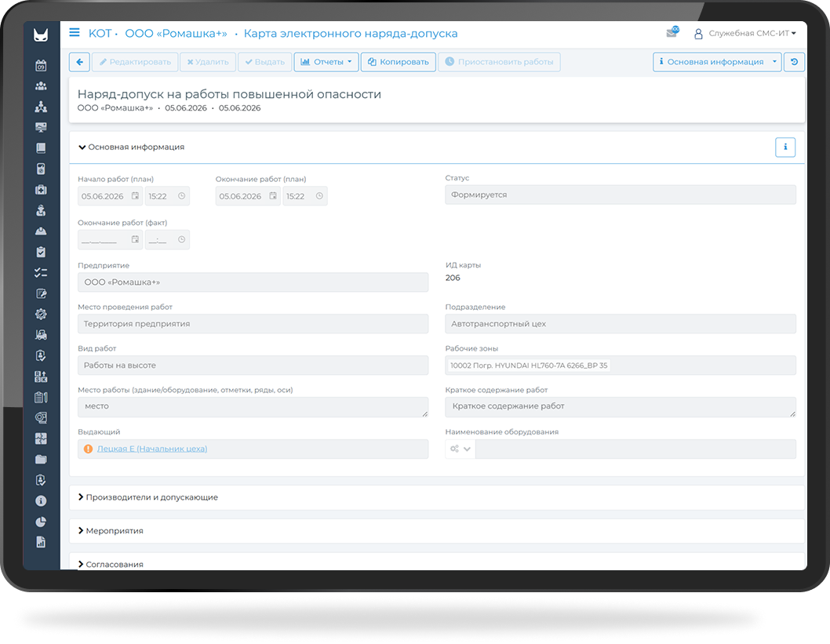The height and width of the screenshot is (644, 830).
Task: Click the cat logo in the sidebar
Action: tap(41, 35)
